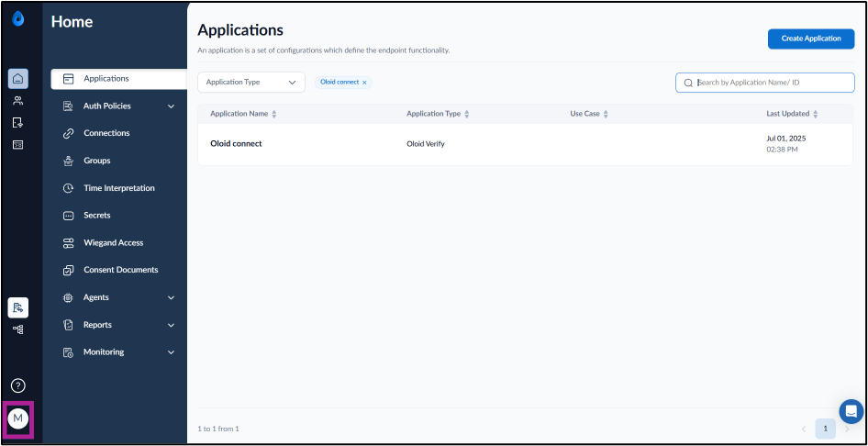This screenshot has height=446, width=868.
Task: Open the Application Type dropdown
Action: click(x=251, y=82)
